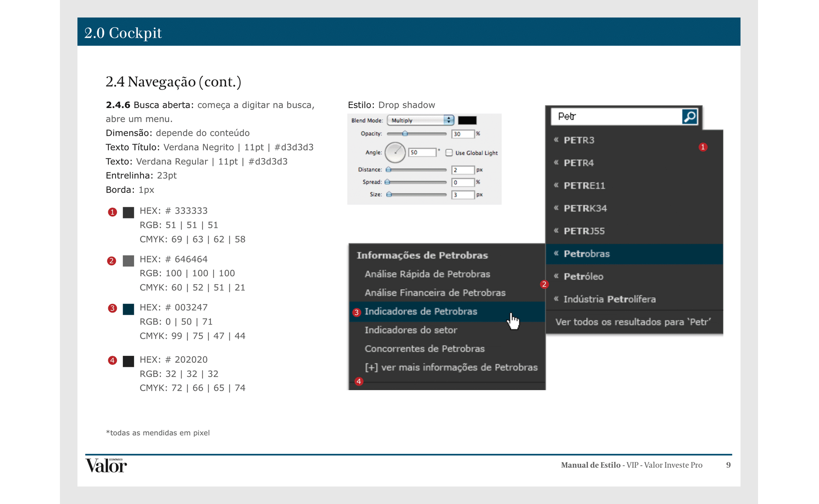Click chevron icon beside PETR3
Viewport: 819px width, 504px height.
pos(556,140)
